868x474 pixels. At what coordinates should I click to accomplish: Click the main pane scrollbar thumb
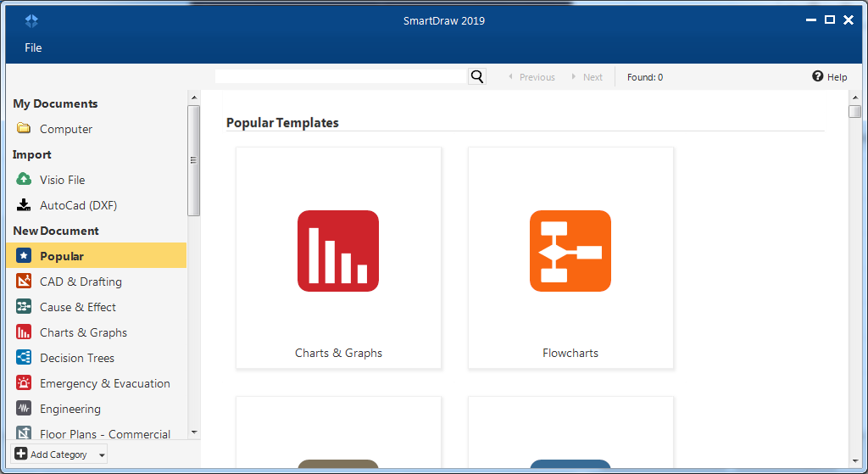pyautogui.click(x=855, y=111)
